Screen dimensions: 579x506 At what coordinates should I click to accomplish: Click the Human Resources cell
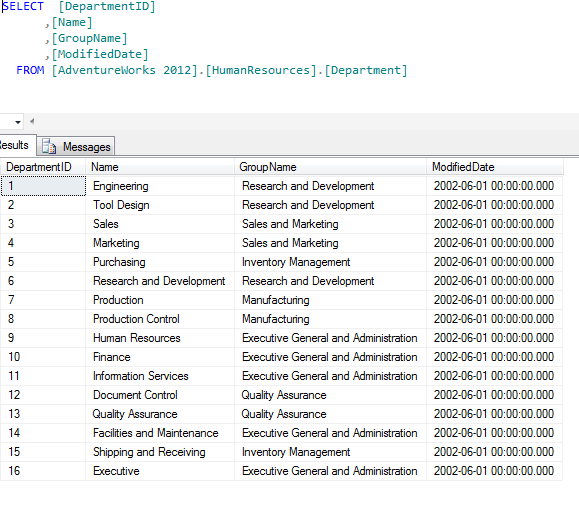point(160,338)
